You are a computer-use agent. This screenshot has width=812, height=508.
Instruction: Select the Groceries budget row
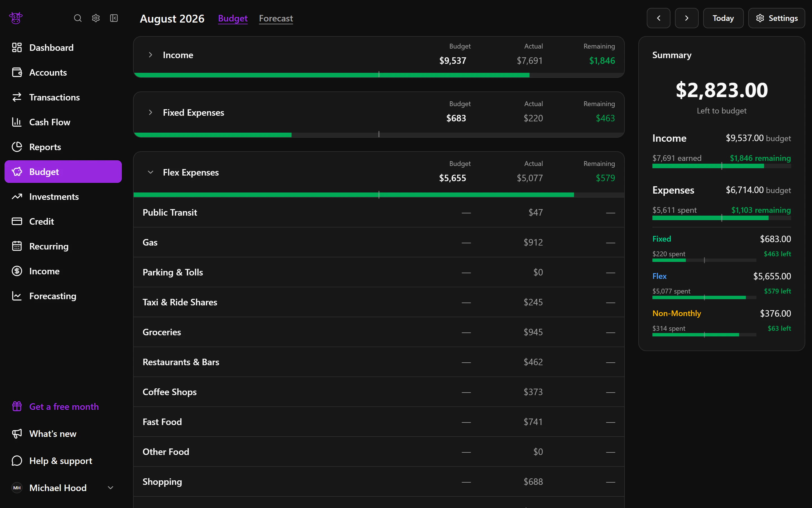tap(379, 332)
